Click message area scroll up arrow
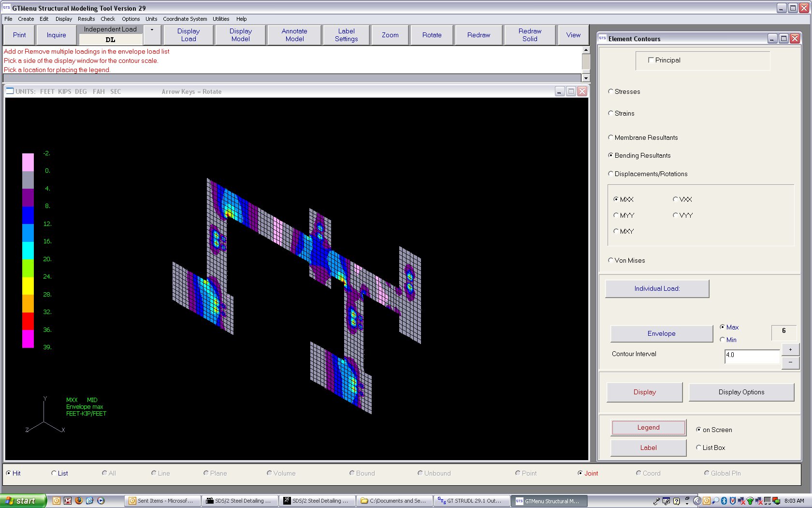Viewport: 812px width, 508px height. [x=586, y=50]
